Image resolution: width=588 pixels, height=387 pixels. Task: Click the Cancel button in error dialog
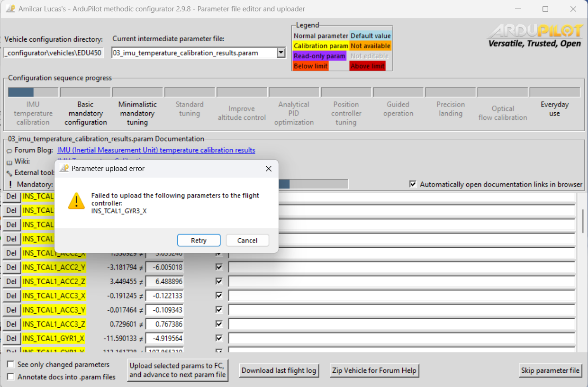[x=247, y=241]
